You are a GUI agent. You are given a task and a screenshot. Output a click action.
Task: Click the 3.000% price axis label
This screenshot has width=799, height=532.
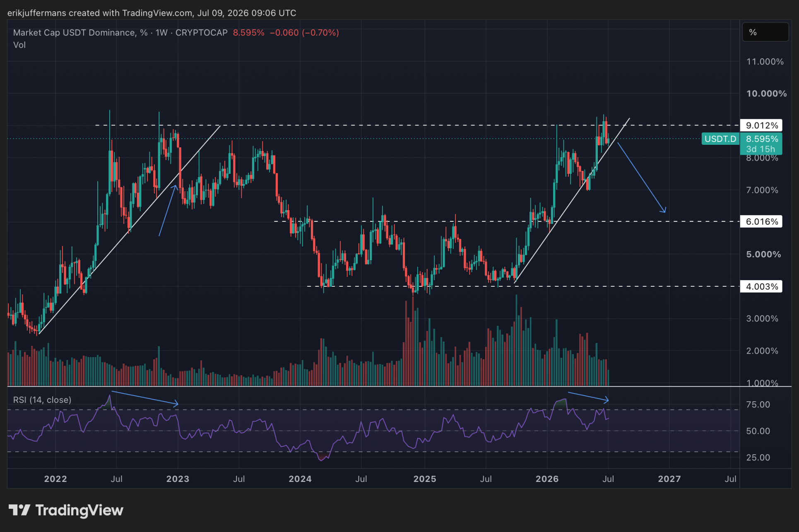click(x=762, y=319)
